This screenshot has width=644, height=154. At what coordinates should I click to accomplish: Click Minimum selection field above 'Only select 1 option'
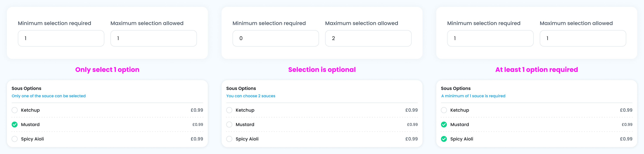pyautogui.click(x=61, y=38)
